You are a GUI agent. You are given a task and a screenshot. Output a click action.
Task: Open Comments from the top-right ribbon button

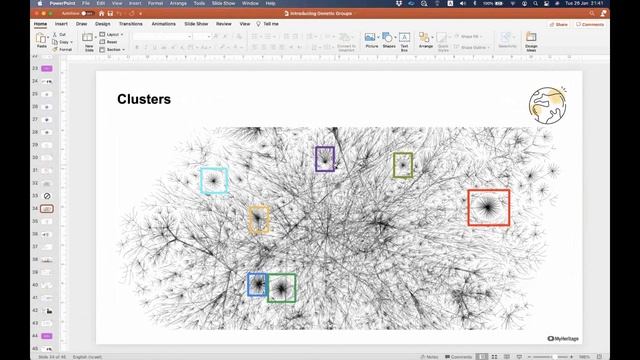(590, 24)
